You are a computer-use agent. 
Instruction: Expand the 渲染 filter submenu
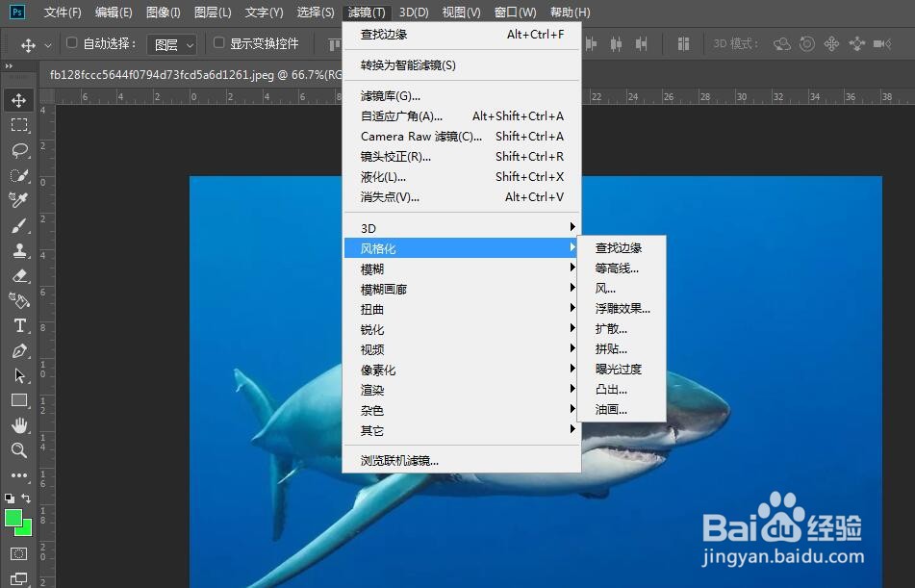click(x=371, y=389)
